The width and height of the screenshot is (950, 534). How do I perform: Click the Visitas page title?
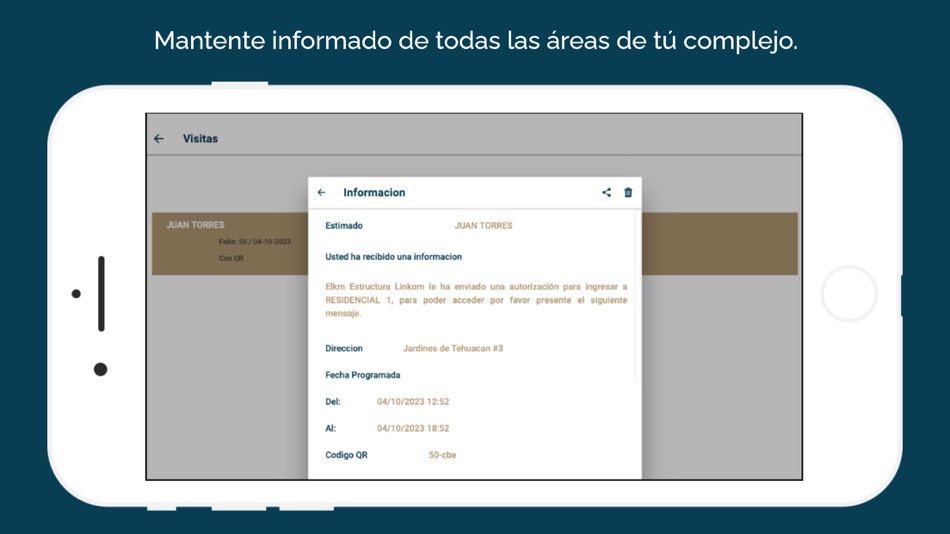point(201,139)
